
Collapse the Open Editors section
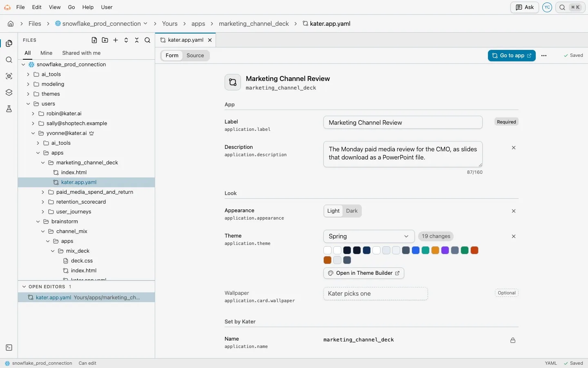[24, 287]
